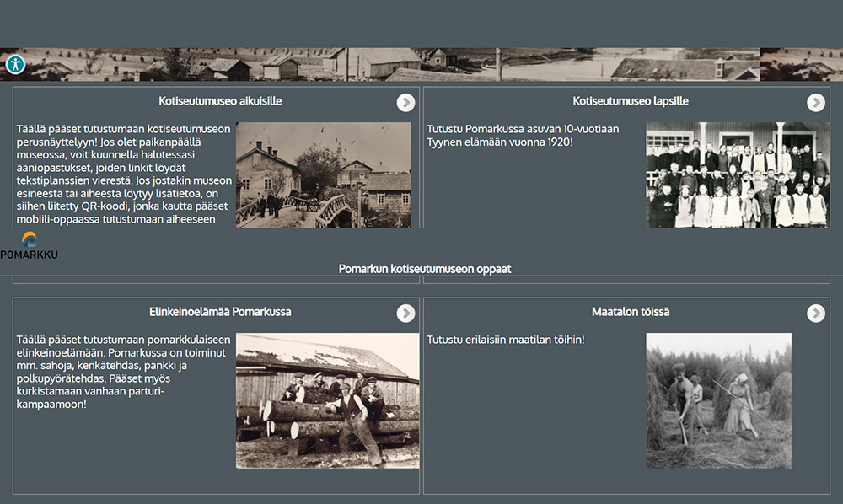This screenshot has width=843, height=504.
Task: Open the accessibility options icon
Action: pyautogui.click(x=15, y=65)
